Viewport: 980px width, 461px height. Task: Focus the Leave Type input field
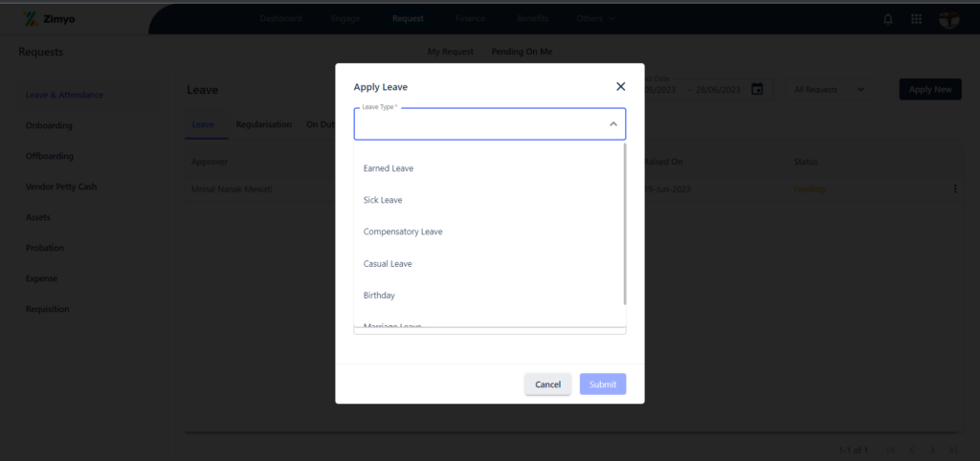pyautogui.click(x=489, y=124)
